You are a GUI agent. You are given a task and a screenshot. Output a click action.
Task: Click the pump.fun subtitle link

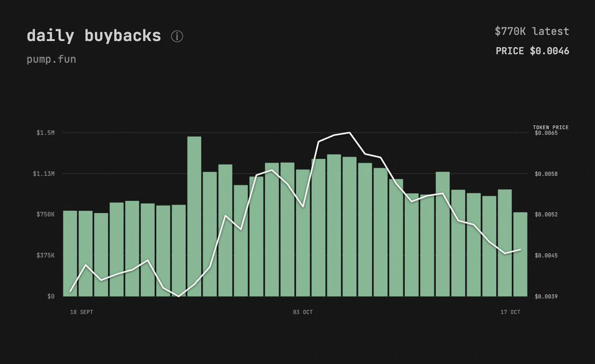pyautogui.click(x=51, y=59)
